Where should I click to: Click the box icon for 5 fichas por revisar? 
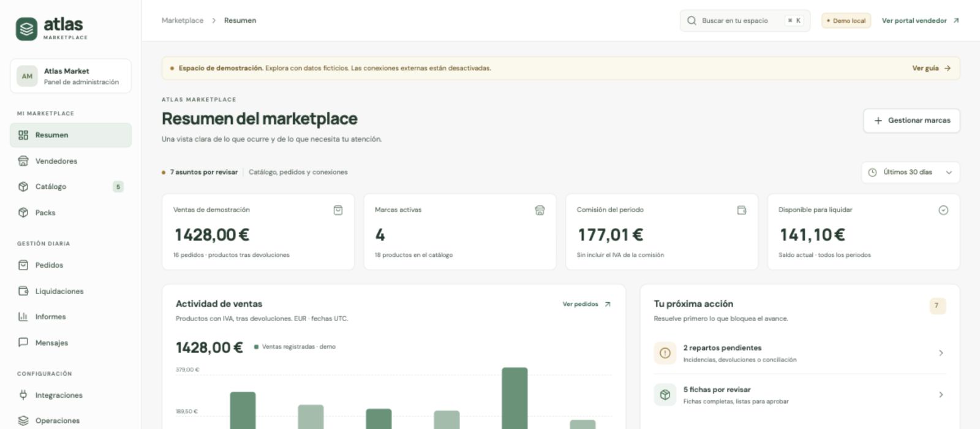click(x=665, y=395)
